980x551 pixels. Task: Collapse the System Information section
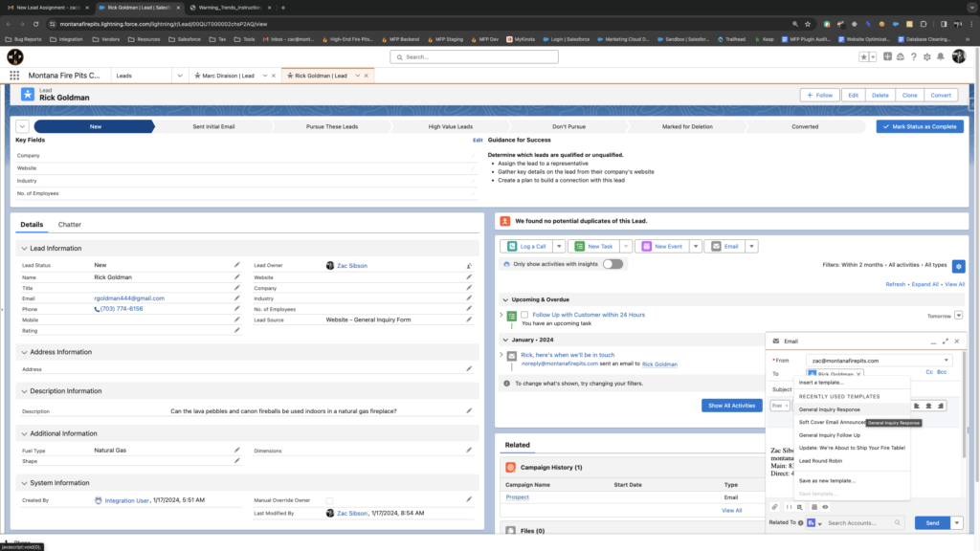pos(24,483)
